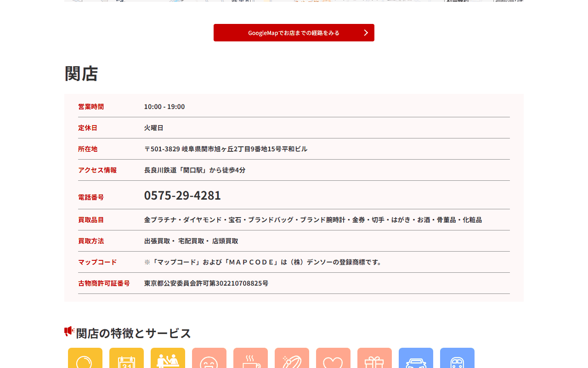This screenshot has width=588, height=368.
Task: Select the yellow counter consultation service icon
Action: pyautogui.click(x=168, y=358)
